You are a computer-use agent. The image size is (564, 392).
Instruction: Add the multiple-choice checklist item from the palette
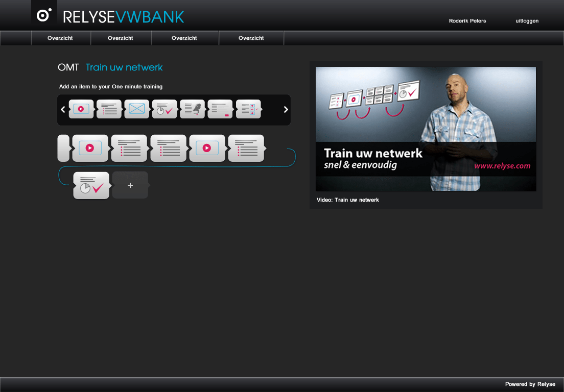[248, 109]
